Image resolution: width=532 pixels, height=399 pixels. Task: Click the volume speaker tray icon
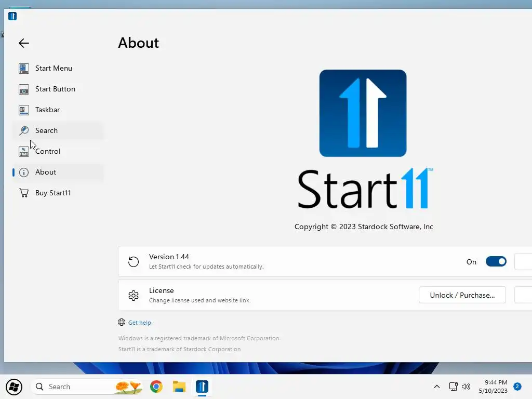(x=466, y=387)
